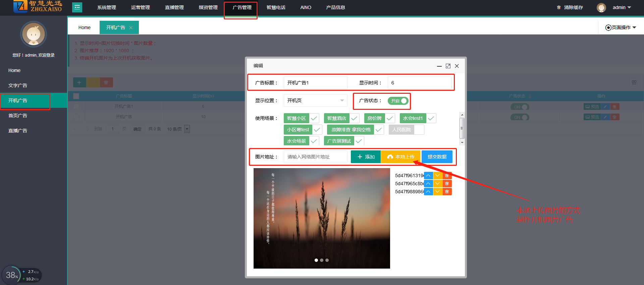
Task: Toggle the 广告状态 开启 switch
Action: [x=398, y=101]
